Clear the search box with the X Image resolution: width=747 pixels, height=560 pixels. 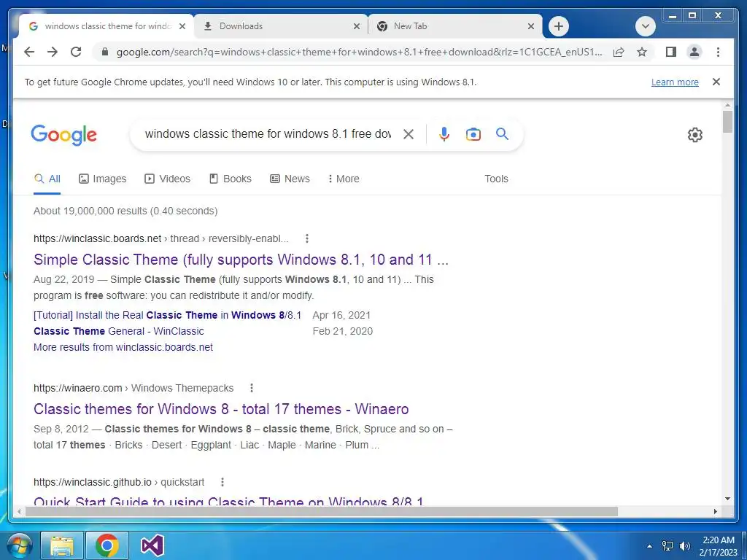[x=409, y=134]
